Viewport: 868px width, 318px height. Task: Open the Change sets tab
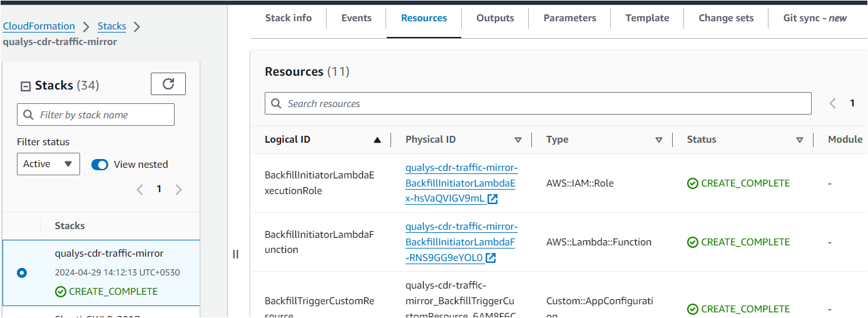coord(727,18)
